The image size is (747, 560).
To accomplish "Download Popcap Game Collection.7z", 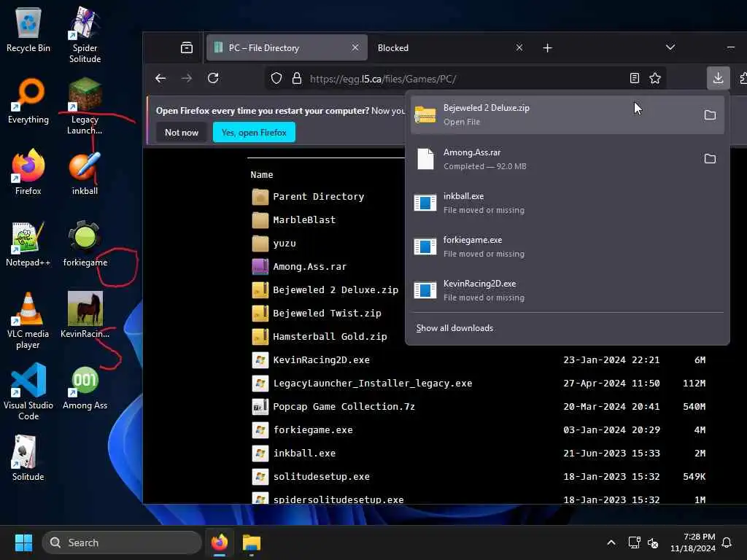I will click(x=344, y=407).
